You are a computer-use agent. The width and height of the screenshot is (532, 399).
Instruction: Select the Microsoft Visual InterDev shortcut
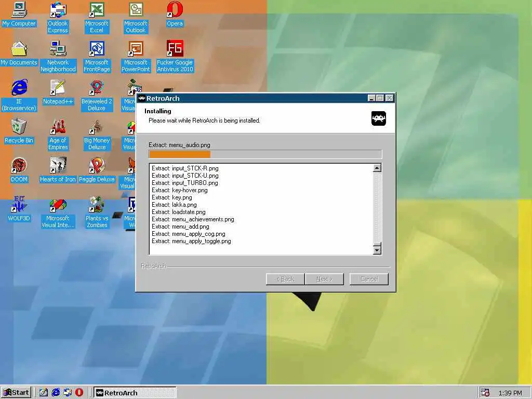(58, 212)
